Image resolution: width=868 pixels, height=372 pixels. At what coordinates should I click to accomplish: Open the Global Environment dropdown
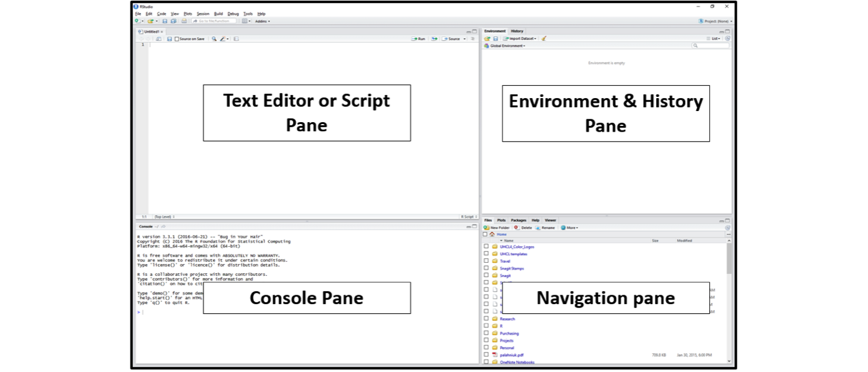504,46
